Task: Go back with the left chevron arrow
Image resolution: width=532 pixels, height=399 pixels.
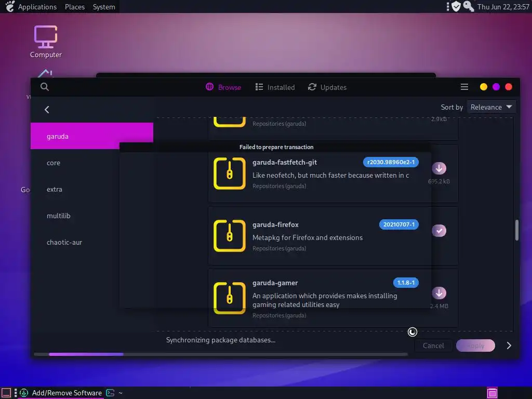Action: tap(47, 110)
